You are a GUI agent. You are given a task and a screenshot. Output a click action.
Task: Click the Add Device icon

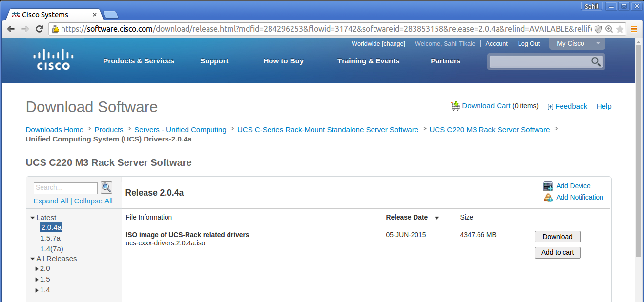tap(548, 186)
